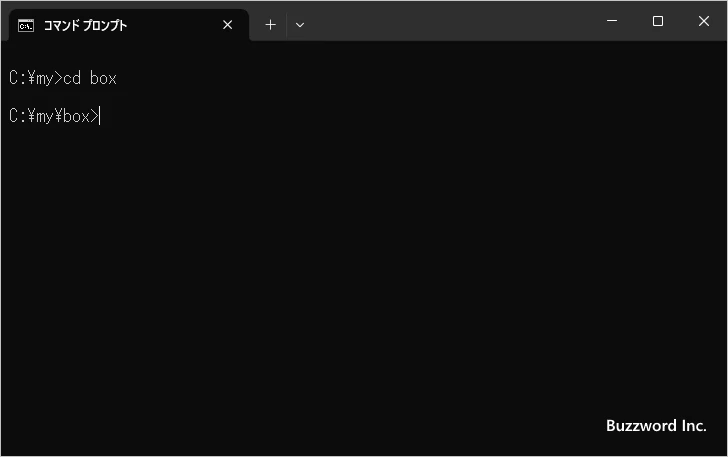Place the cursor after the box> prompt

101,116
